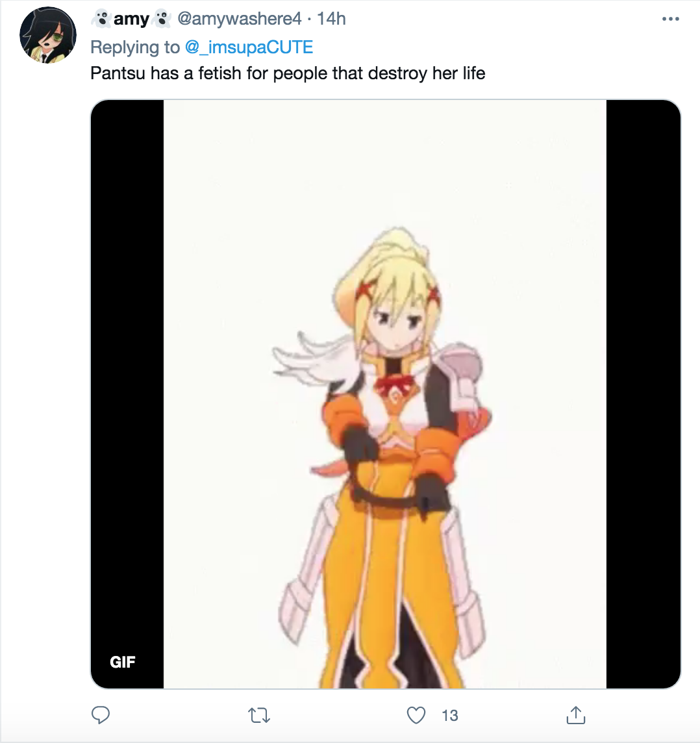Open the display name amy
Viewport: 700px width, 743px height.
131,19
